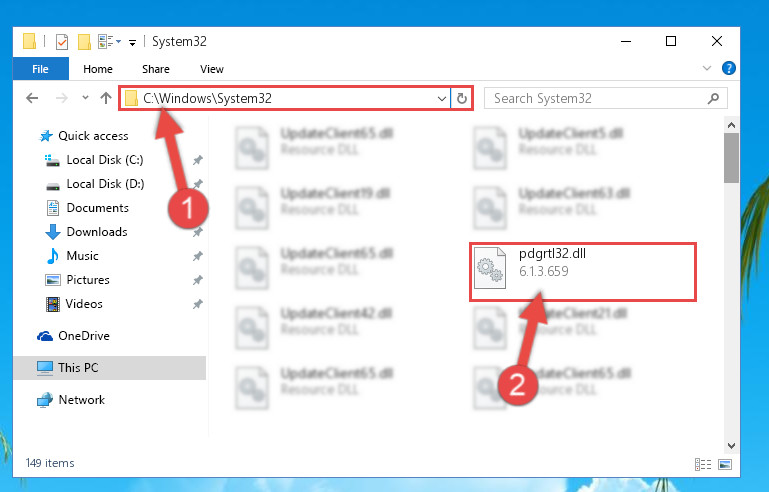Open recent locations dropdown arrow
This screenshot has width=769, height=492.
85,98
